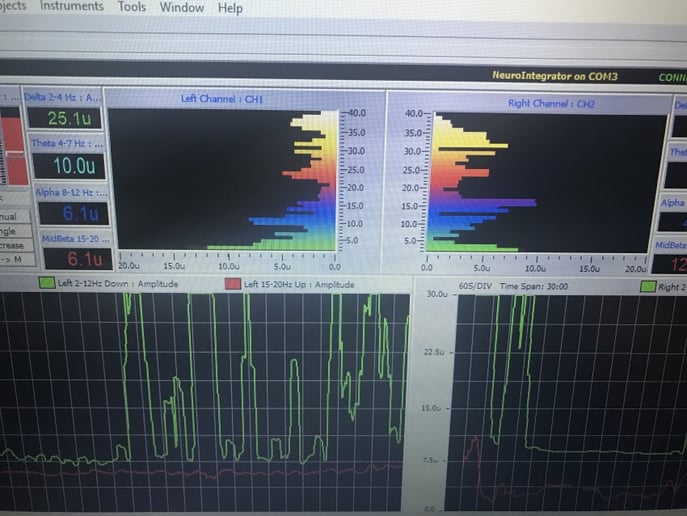This screenshot has height=516, width=687.
Task: Click Left 15-20Hz Up : Amplitude label
Action: 299,285
